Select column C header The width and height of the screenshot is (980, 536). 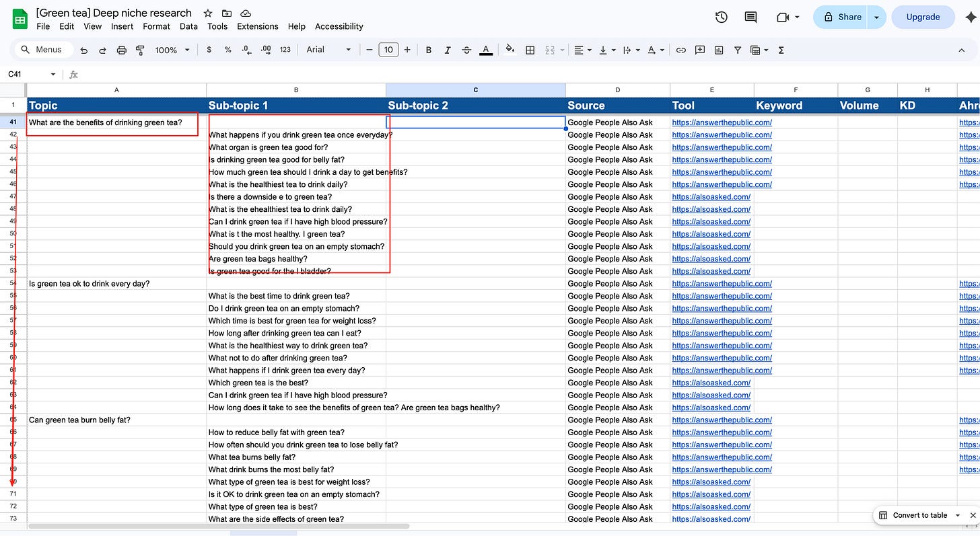click(x=476, y=89)
